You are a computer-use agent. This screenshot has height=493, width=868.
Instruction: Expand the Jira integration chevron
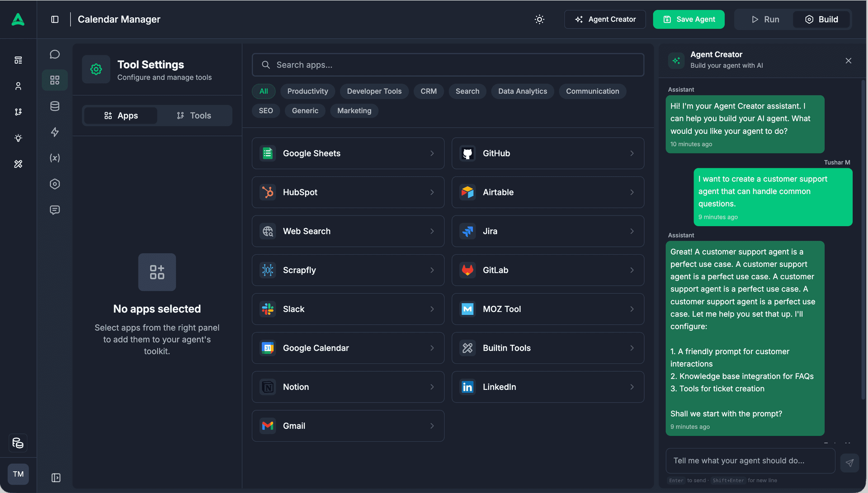(632, 231)
